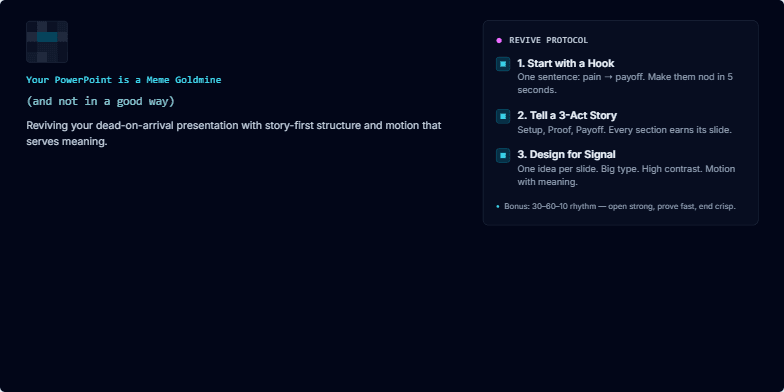The width and height of the screenshot is (784, 392).
Task: Select the heading "2. Tell a 3-Act Story"
Action: tap(567, 116)
